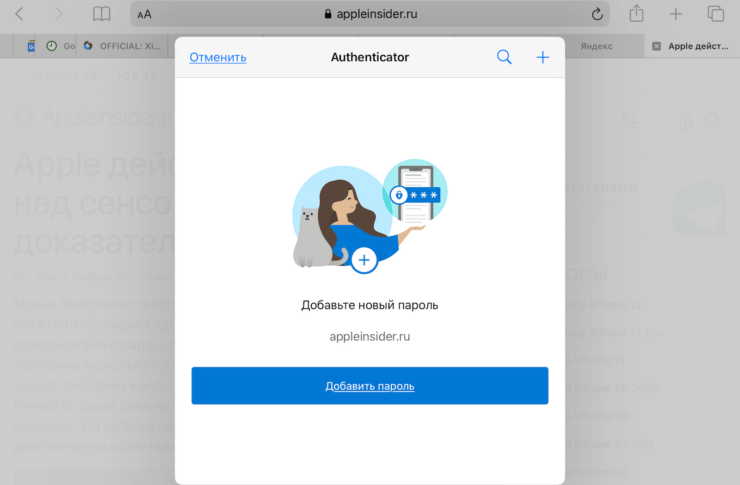Switch to the Яндекс tab
The width and height of the screenshot is (740, 485).
597,46
